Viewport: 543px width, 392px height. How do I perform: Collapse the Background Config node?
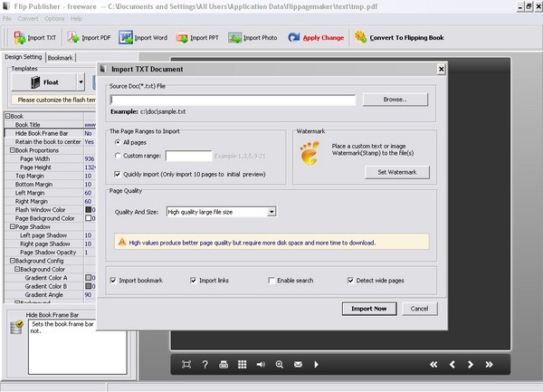pyautogui.click(x=13, y=261)
